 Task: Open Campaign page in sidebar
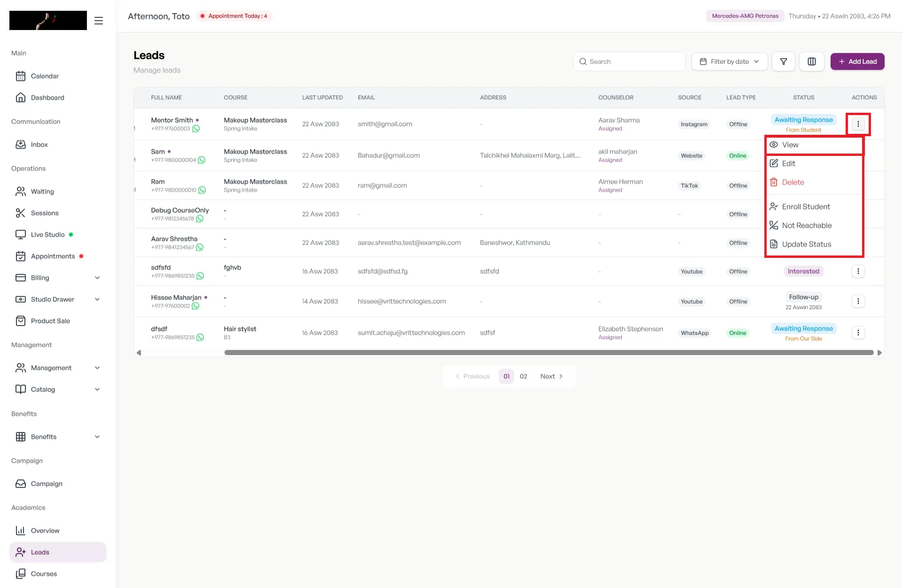[x=58, y=484]
